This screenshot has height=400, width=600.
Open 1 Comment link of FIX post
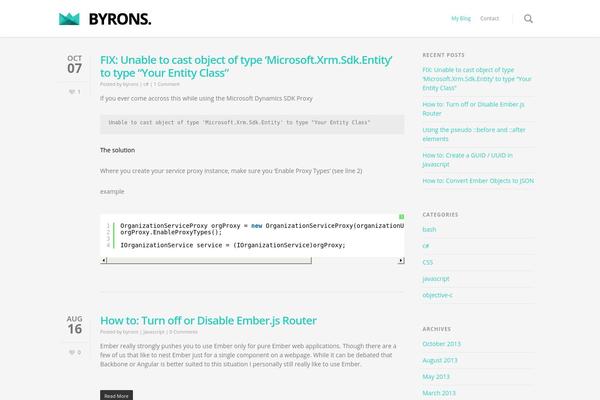pos(166,84)
